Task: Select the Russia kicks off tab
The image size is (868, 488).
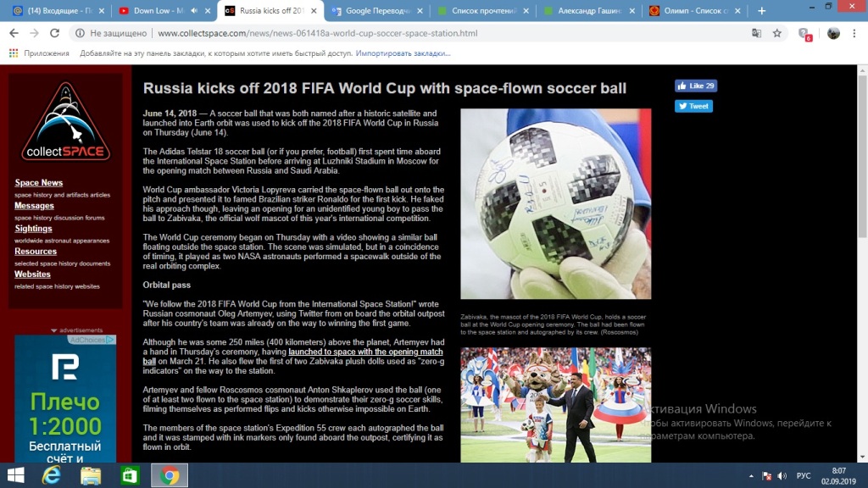Action: click(271, 10)
